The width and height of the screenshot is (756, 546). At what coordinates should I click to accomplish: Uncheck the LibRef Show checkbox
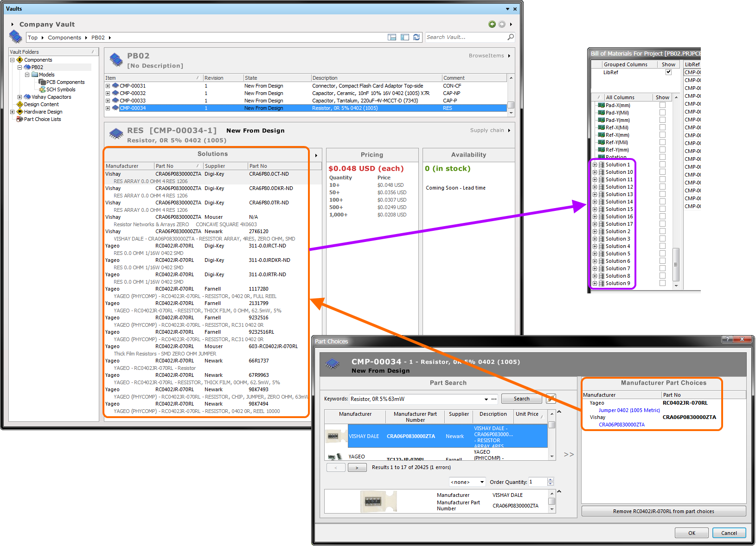coord(668,72)
